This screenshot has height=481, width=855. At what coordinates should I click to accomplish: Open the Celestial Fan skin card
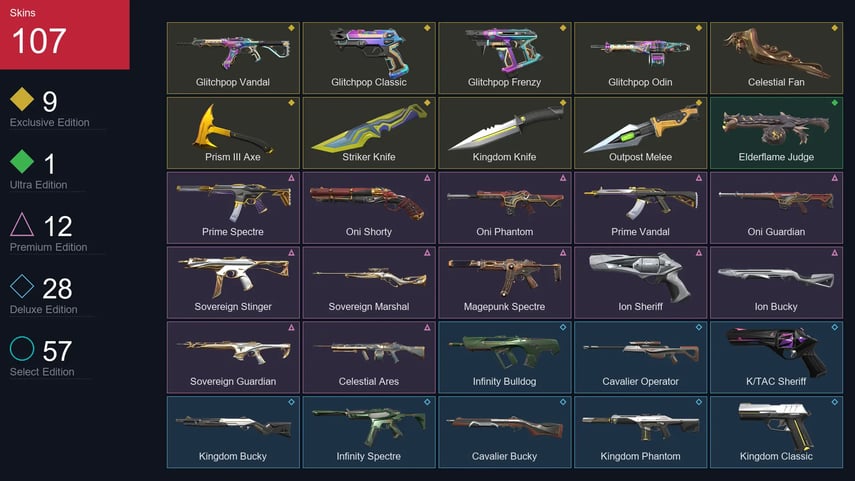pyautogui.click(x=776, y=58)
